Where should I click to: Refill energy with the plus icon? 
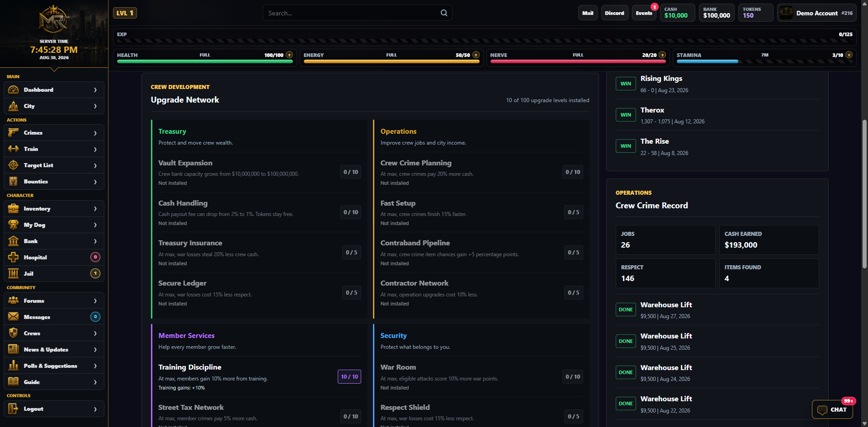tap(476, 55)
